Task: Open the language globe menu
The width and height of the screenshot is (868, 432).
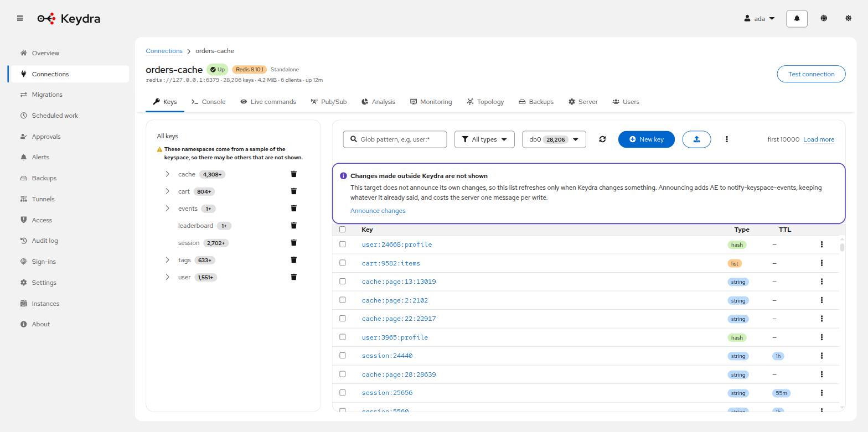Action: 824,18
